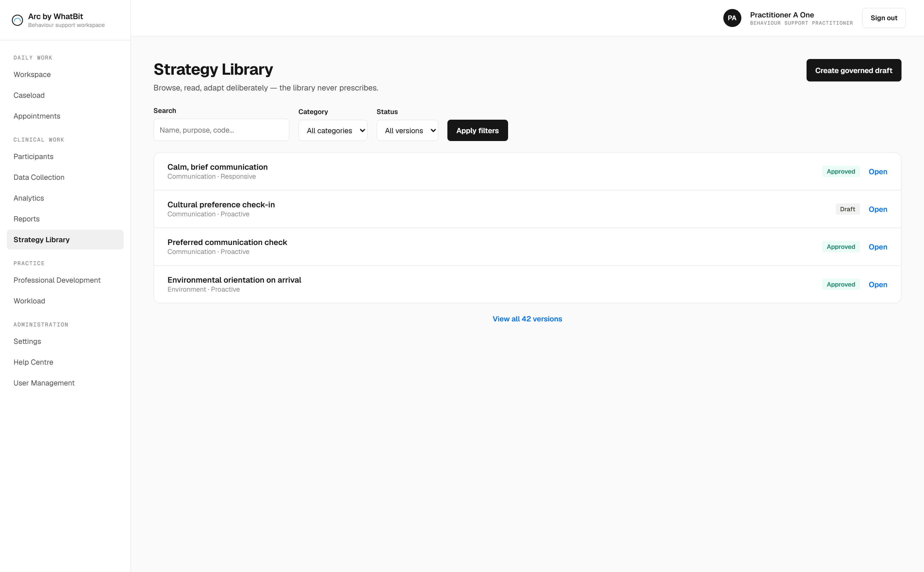
Task: Click the Draft badge on Cultural preference check-in
Action: pyautogui.click(x=847, y=209)
